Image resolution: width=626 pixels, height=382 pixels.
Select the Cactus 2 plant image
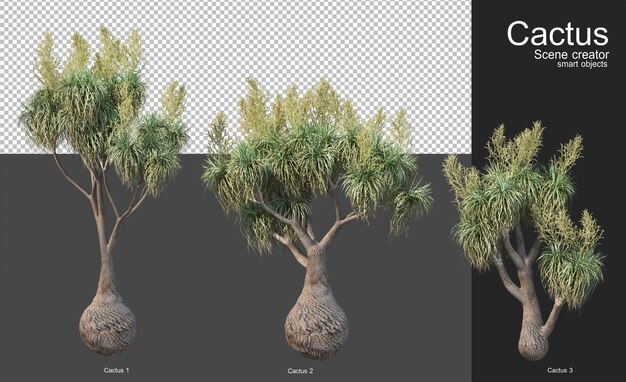pyautogui.click(x=317, y=219)
